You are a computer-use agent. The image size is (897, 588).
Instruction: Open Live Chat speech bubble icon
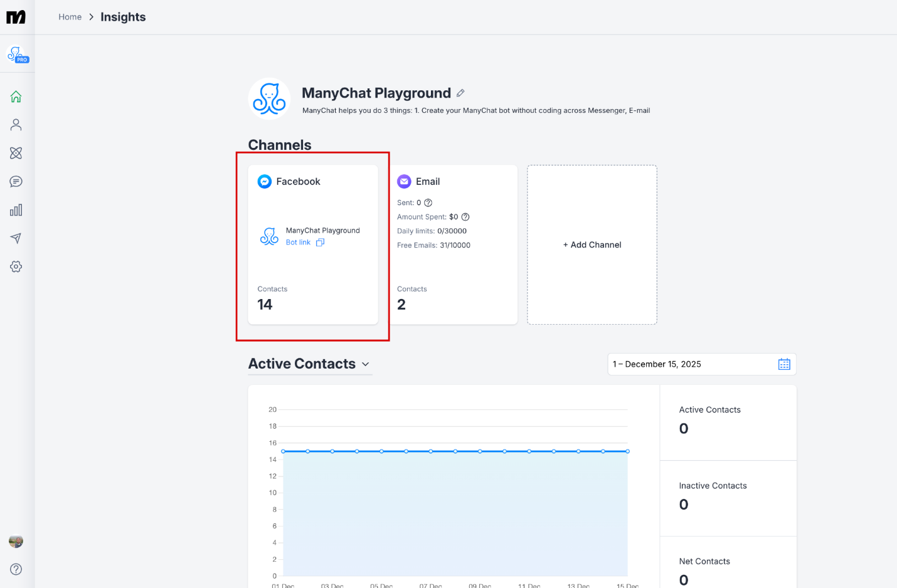(16, 181)
